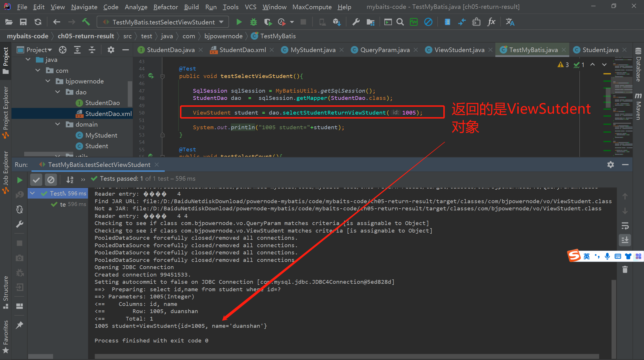
Task: Click the run gutter icon beside testSelectViewStudent
Action: [x=151, y=76]
